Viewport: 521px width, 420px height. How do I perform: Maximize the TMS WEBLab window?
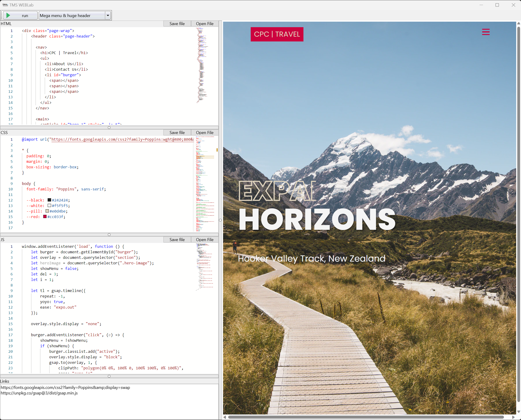(x=497, y=5)
